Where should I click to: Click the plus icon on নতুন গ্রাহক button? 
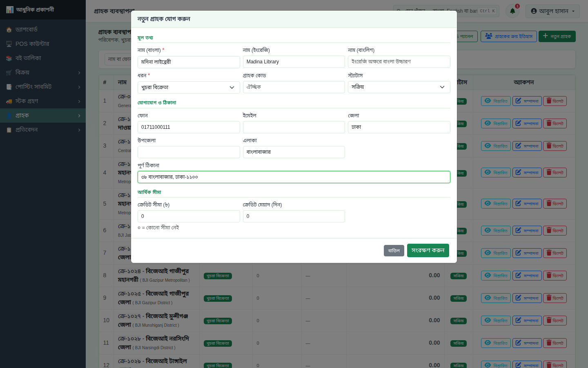pyautogui.click(x=545, y=36)
